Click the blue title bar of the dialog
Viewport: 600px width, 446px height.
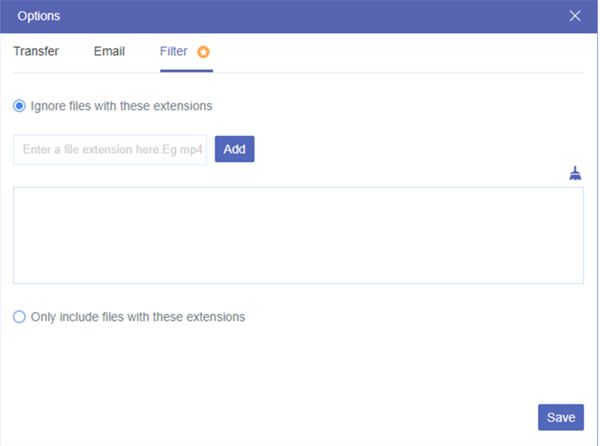coord(300,16)
